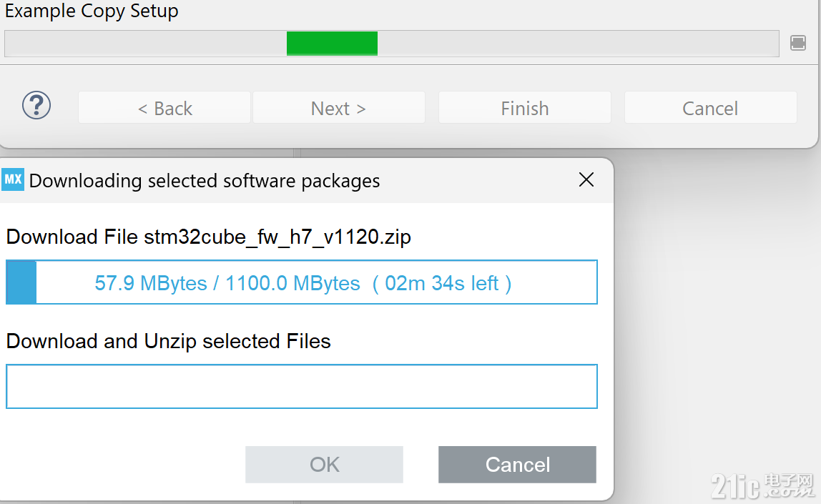The image size is (821, 504).
Task: Advance the wizard with Next
Action: pos(339,108)
